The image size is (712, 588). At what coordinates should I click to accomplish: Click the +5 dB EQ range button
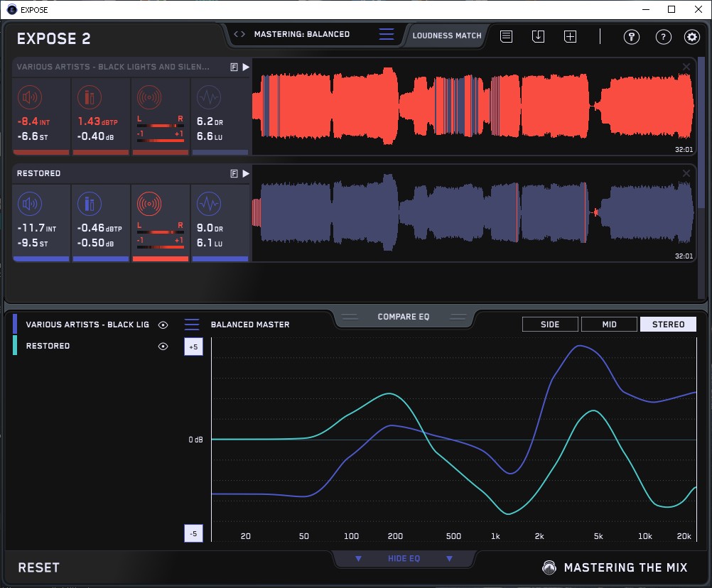(x=193, y=347)
